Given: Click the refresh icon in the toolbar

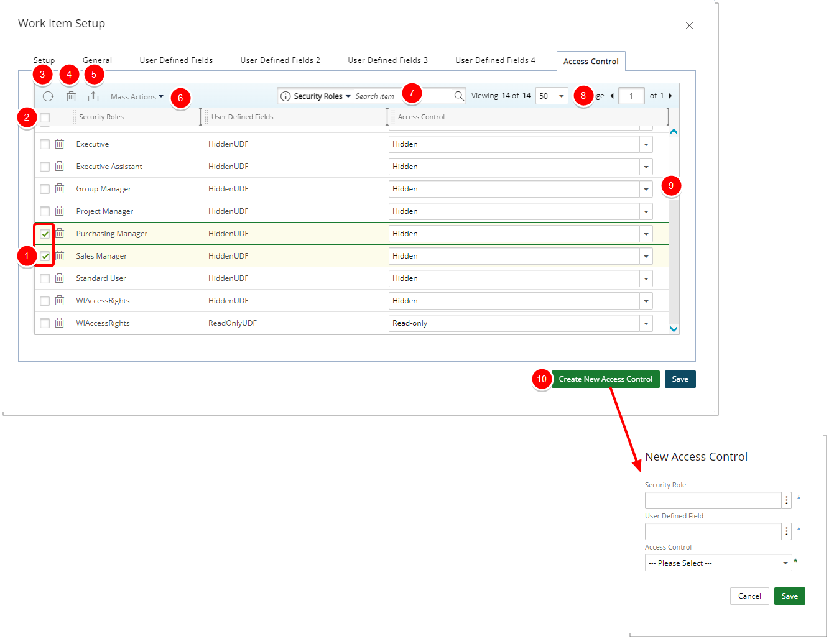Looking at the screenshot, I should [x=48, y=96].
